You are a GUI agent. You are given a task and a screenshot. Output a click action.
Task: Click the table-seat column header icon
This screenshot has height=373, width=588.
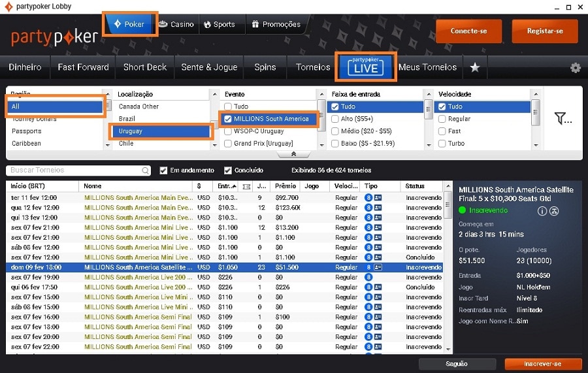point(246,186)
